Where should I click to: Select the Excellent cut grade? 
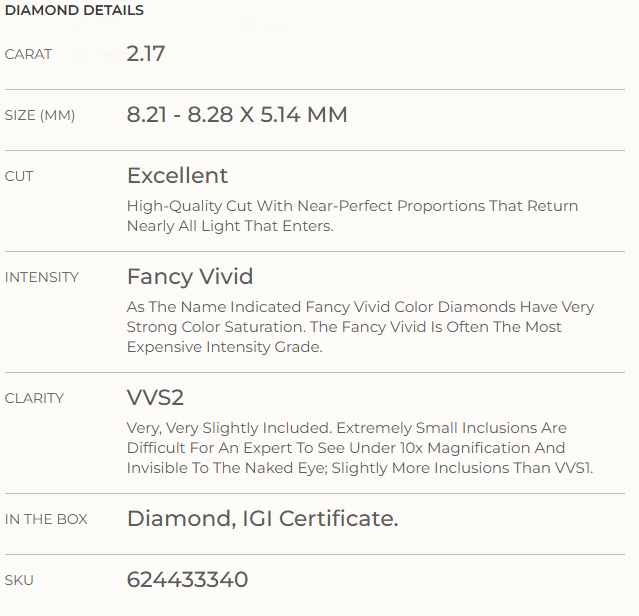tap(177, 176)
